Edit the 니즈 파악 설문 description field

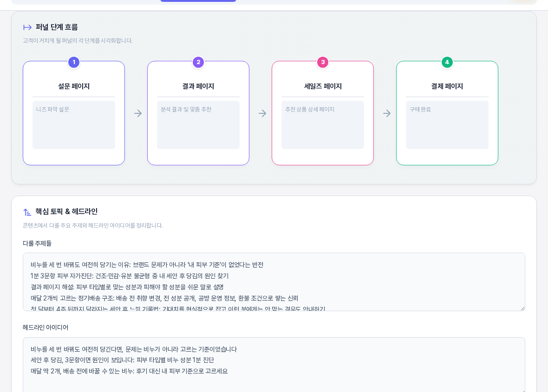[74, 125]
